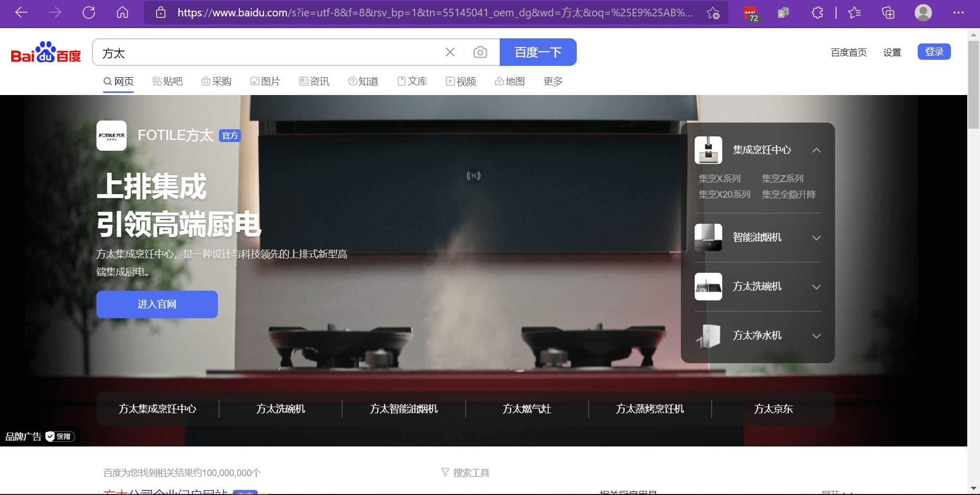This screenshot has width=980, height=495.
Task: Switch to the 文库 tab
Action: click(x=412, y=81)
